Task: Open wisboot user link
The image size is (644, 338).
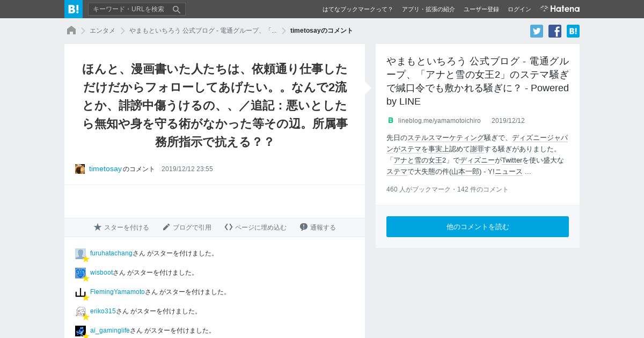Action: point(101,273)
